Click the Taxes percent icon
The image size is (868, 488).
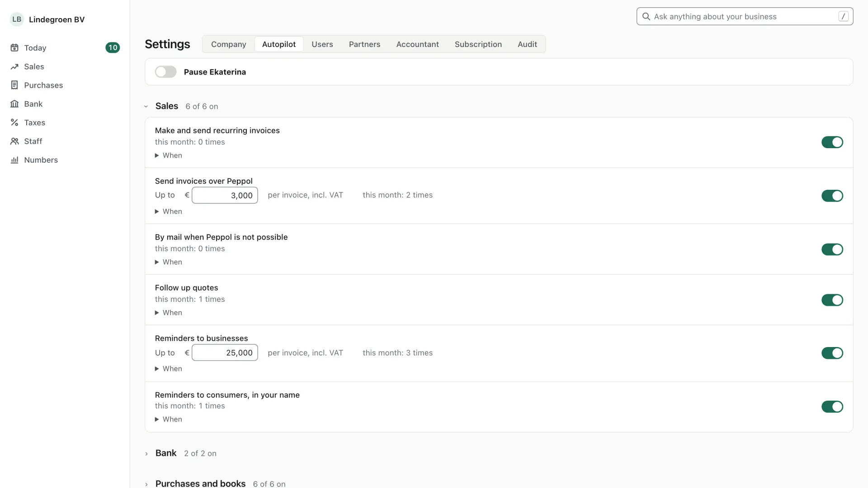click(14, 122)
